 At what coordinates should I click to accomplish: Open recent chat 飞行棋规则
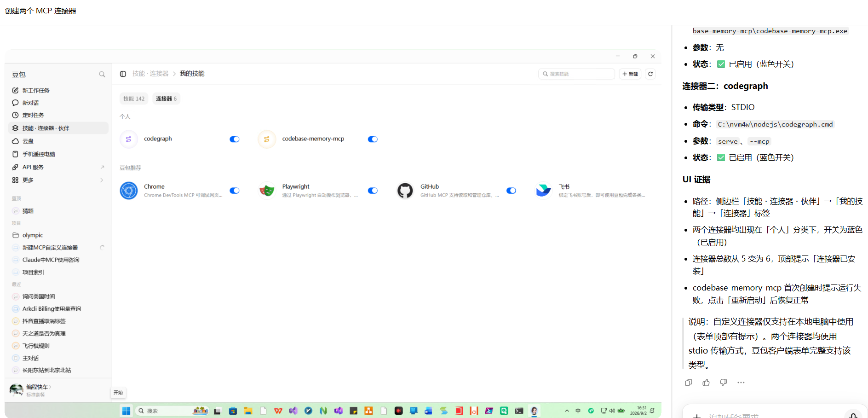click(x=58, y=346)
